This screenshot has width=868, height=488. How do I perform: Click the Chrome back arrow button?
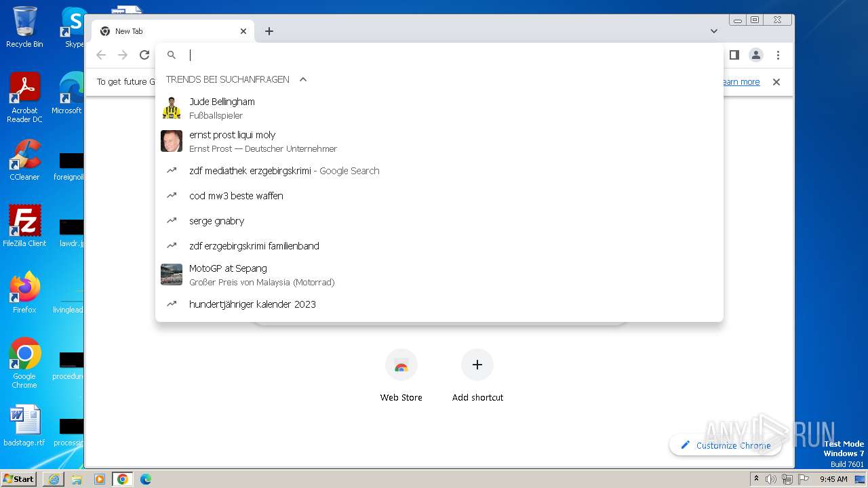[101, 55]
